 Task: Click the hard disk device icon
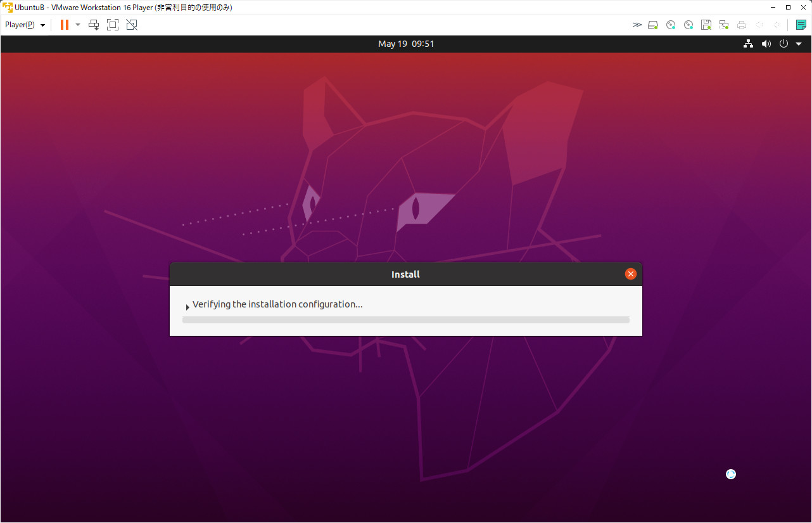[x=653, y=25]
